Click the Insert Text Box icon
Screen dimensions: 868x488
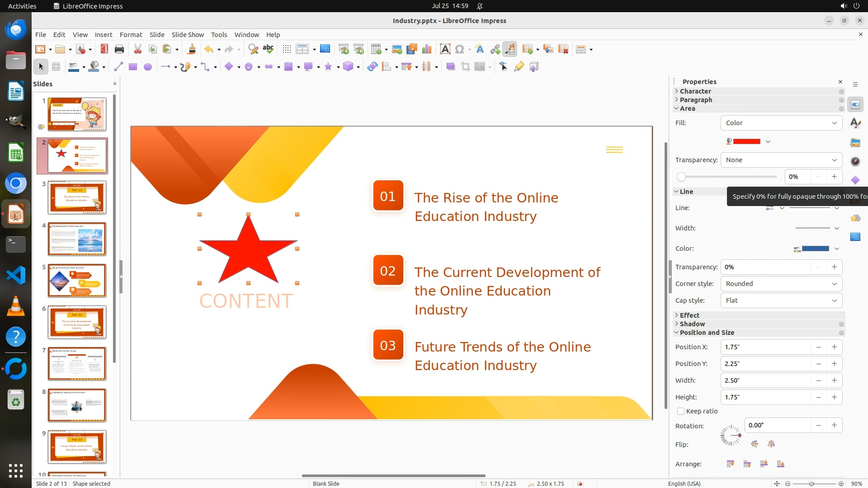[x=445, y=49]
